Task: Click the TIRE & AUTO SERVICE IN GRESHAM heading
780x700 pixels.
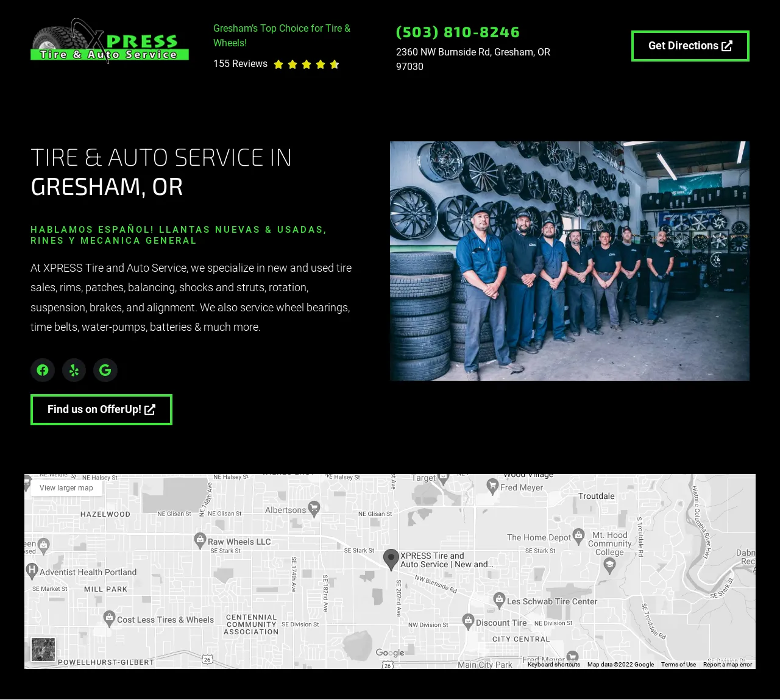Action: [x=161, y=172]
